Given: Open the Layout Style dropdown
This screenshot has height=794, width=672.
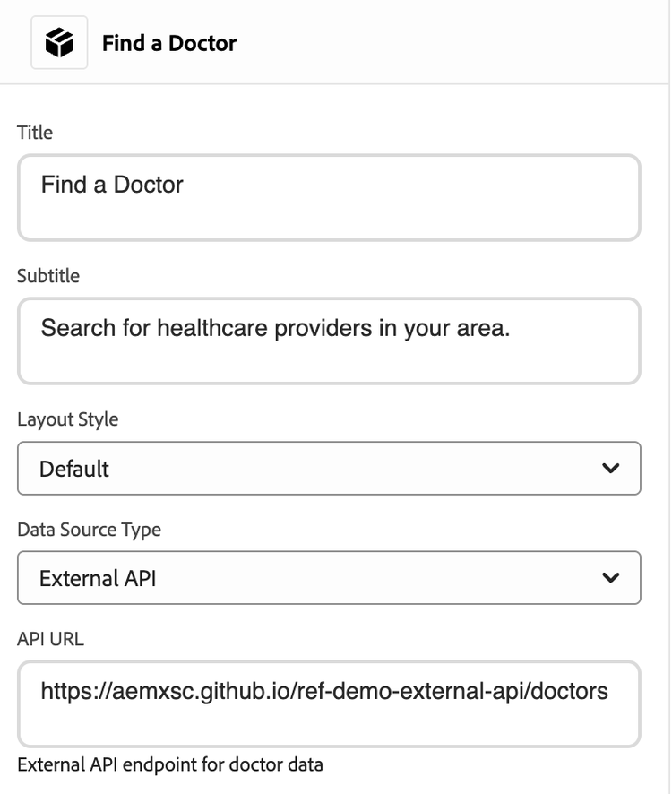Looking at the screenshot, I should [x=329, y=468].
